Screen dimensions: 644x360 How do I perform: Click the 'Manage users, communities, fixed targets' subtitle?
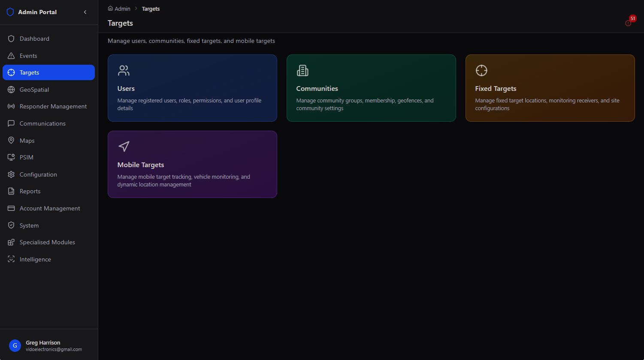pyautogui.click(x=191, y=41)
